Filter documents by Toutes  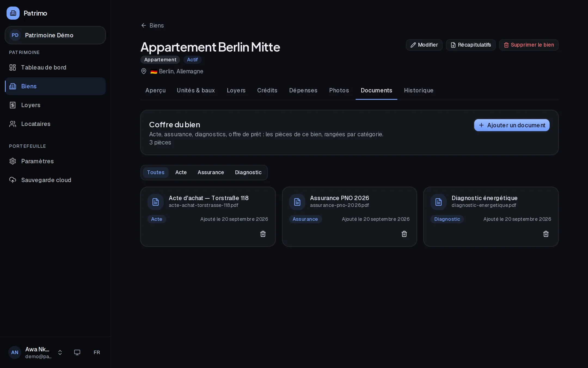click(155, 172)
